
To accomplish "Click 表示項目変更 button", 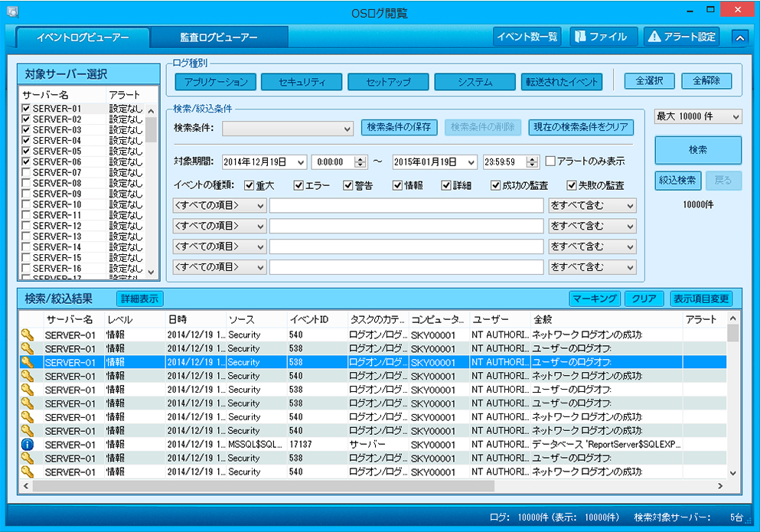I will (x=701, y=299).
